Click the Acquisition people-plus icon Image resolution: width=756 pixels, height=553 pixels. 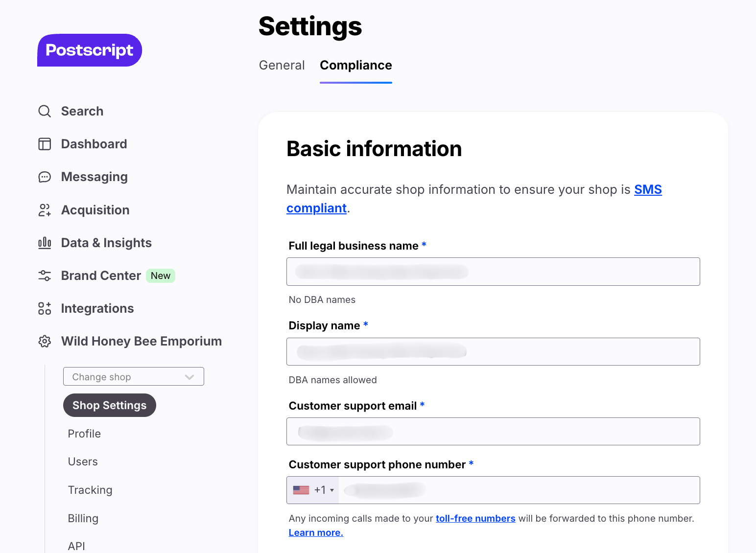click(x=45, y=210)
